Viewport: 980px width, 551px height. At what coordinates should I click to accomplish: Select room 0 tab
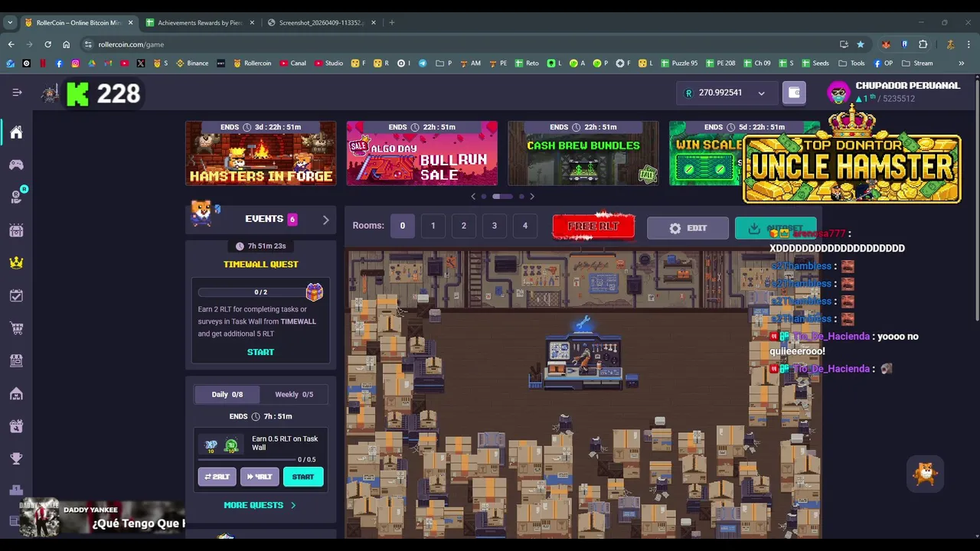coord(402,226)
